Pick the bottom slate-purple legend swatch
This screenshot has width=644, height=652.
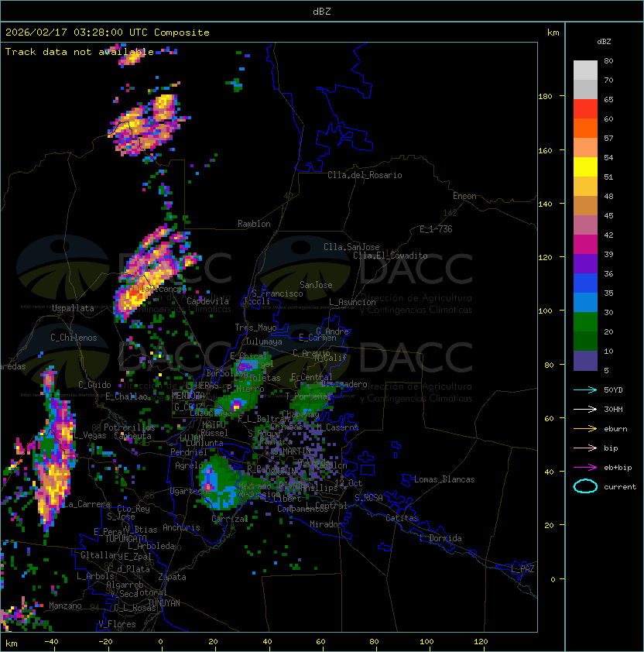tap(585, 361)
